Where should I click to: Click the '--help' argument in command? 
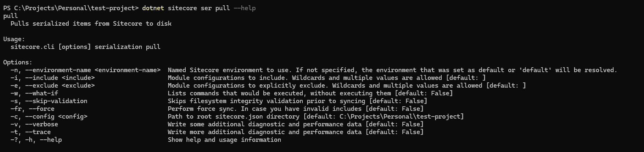[245, 8]
